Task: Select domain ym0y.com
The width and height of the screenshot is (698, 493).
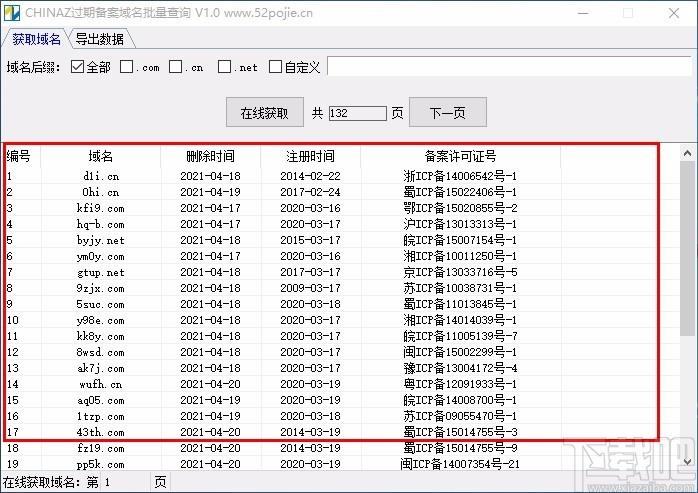Action: 101,257
